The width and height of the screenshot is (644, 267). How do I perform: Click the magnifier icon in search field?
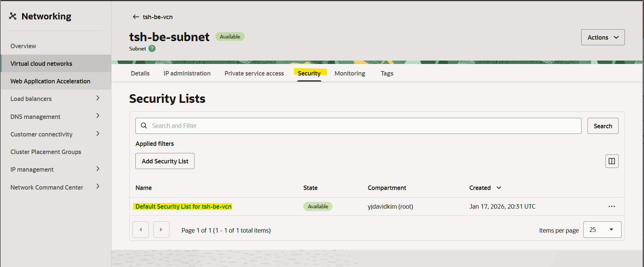[x=144, y=126]
